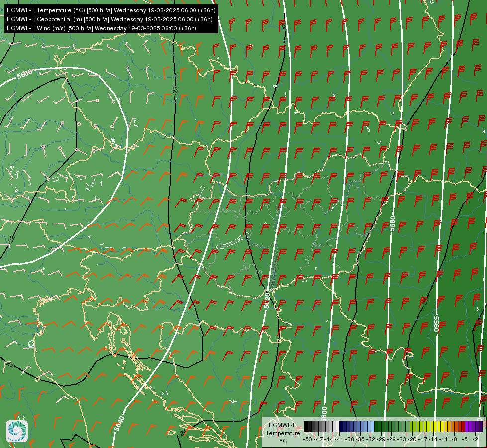Click the -35 value in the legend

tap(360, 439)
